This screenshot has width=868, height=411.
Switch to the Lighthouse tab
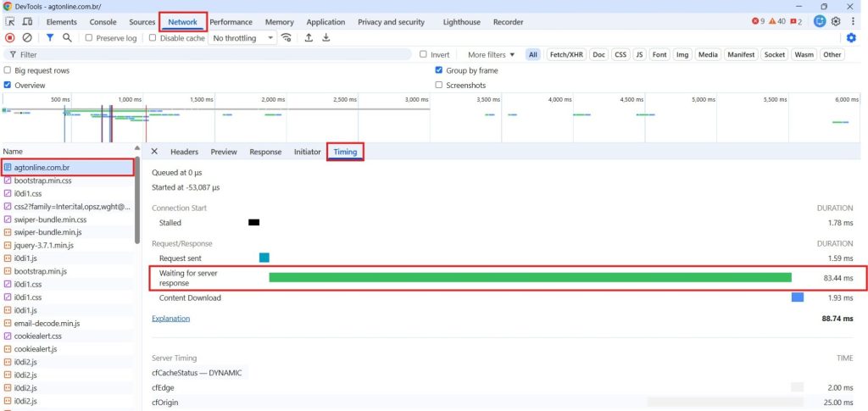click(462, 22)
